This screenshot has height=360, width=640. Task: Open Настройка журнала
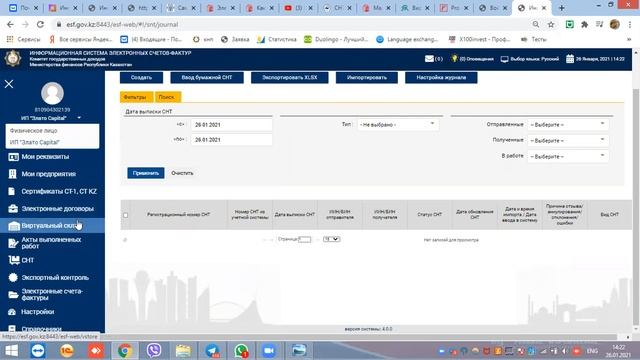[x=441, y=78]
